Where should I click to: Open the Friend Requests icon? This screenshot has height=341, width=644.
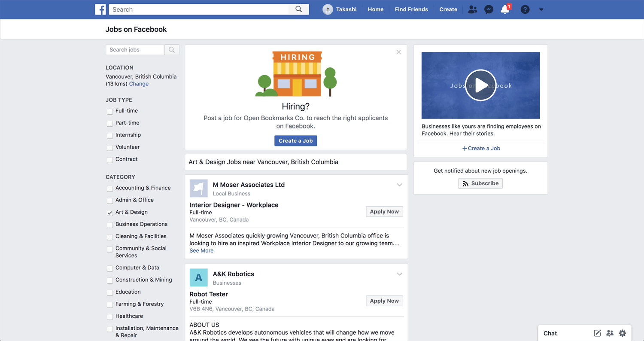click(473, 9)
